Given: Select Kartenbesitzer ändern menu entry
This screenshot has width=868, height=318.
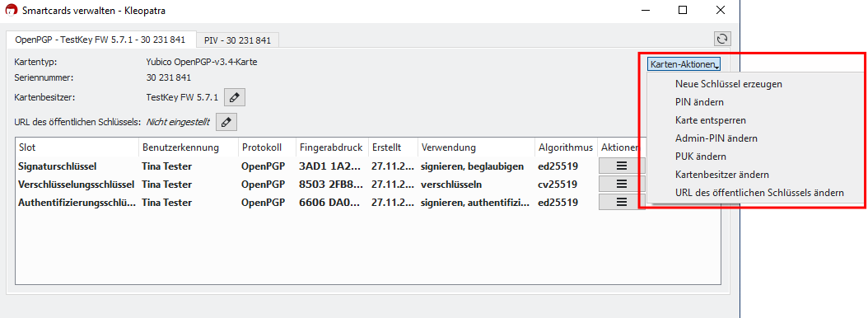Looking at the screenshot, I should pyautogui.click(x=722, y=175).
